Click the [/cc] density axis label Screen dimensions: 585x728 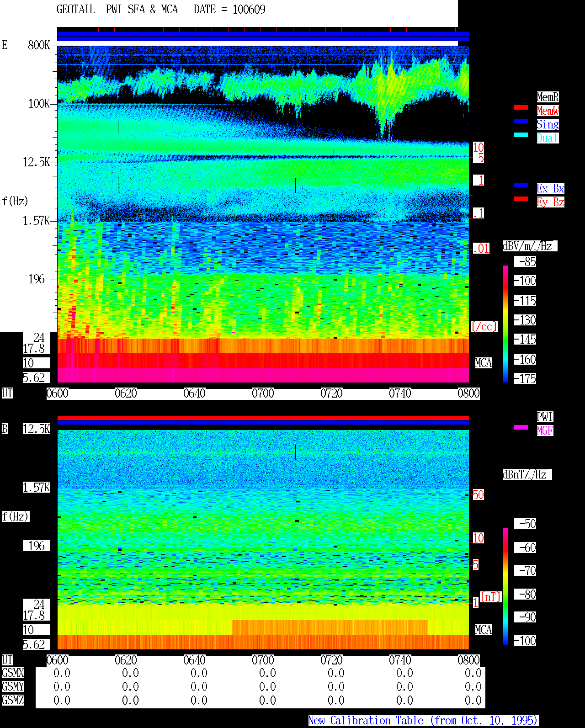click(484, 326)
